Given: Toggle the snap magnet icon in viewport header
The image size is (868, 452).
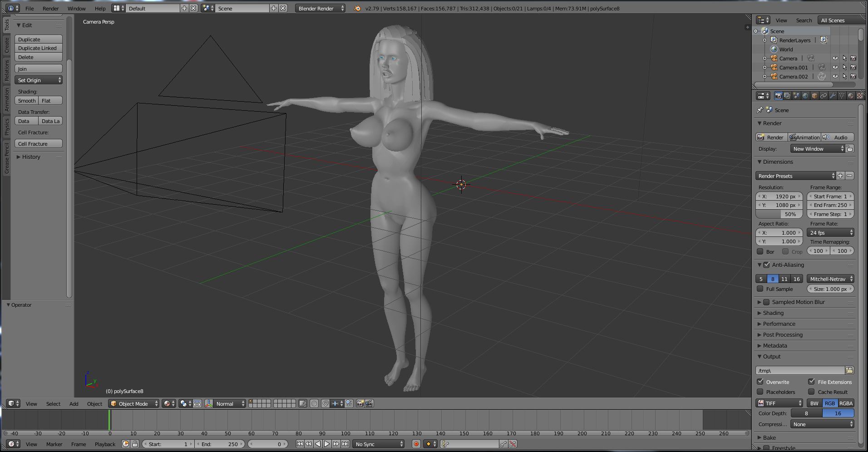Looking at the screenshot, I should pos(325,403).
